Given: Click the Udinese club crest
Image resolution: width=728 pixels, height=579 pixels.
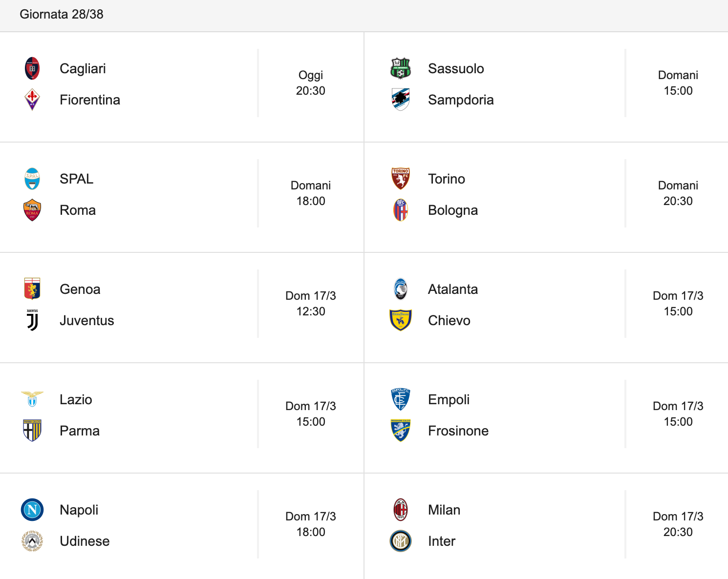Looking at the screenshot, I should pos(32,541).
